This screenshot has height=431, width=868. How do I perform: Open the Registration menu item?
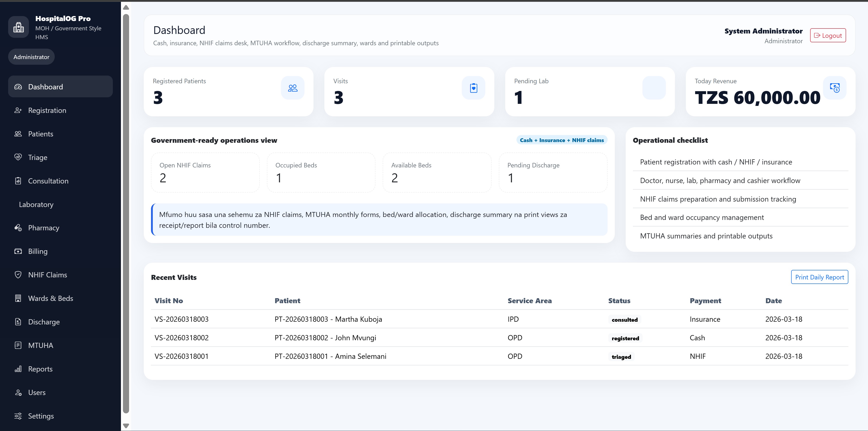click(x=47, y=110)
